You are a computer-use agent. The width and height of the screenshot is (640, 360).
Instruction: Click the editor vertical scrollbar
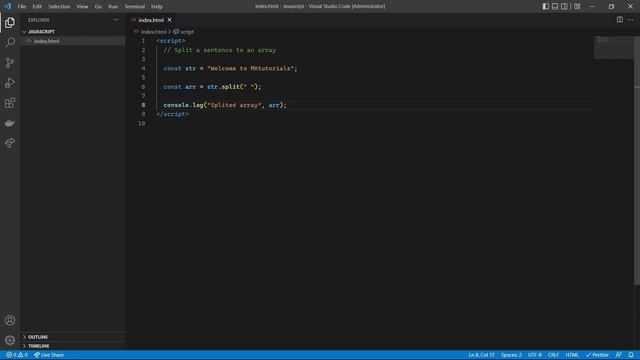tap(637, 161)
